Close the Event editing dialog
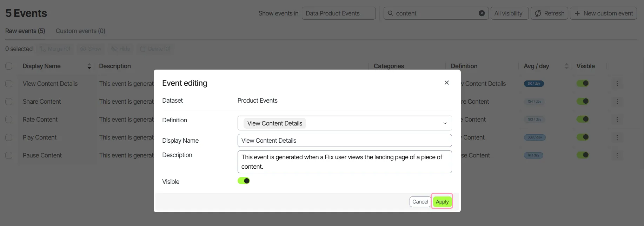Screen dimensions: 644x226 [x=446, y=83]
